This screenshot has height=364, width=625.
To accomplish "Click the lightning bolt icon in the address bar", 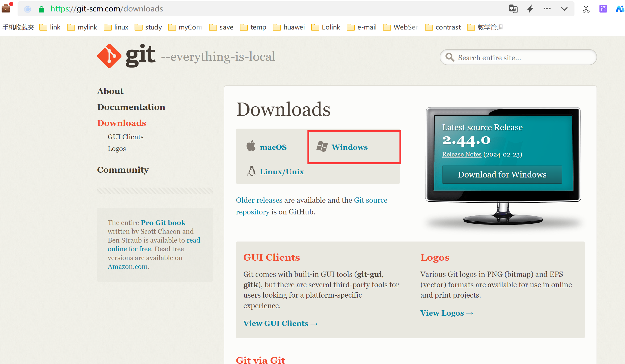I will (530, 9).
